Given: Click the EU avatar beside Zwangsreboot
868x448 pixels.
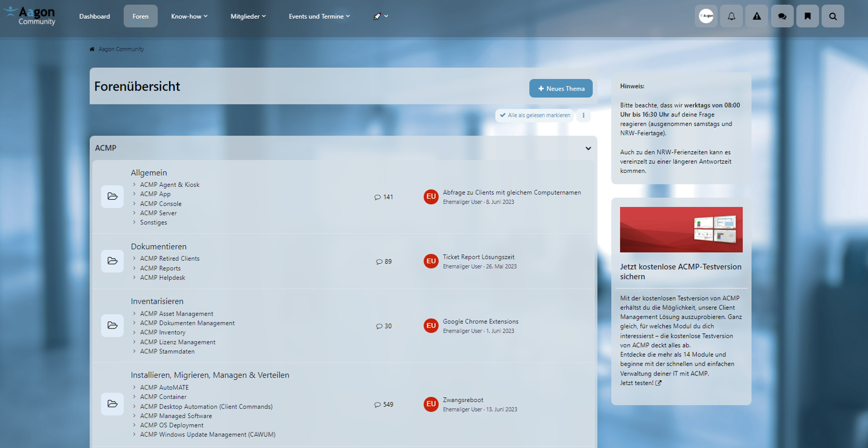Looking at the screenshot, I should pyautogui.click(x=431, y=404).
